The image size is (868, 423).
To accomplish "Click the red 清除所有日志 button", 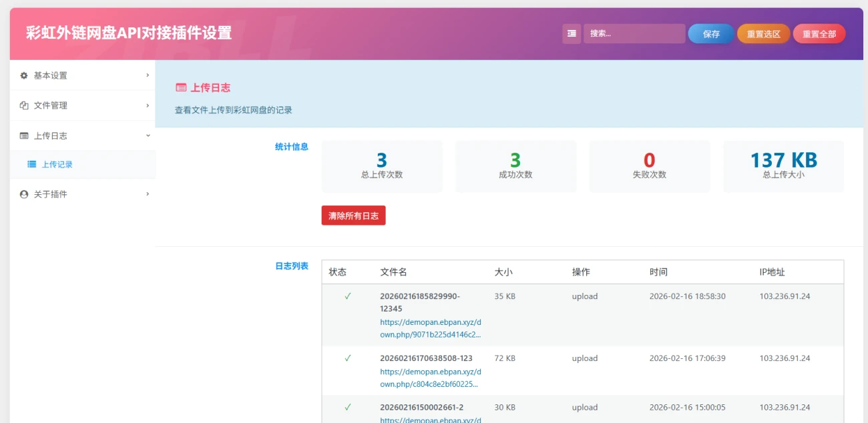I will pos(353,216).
